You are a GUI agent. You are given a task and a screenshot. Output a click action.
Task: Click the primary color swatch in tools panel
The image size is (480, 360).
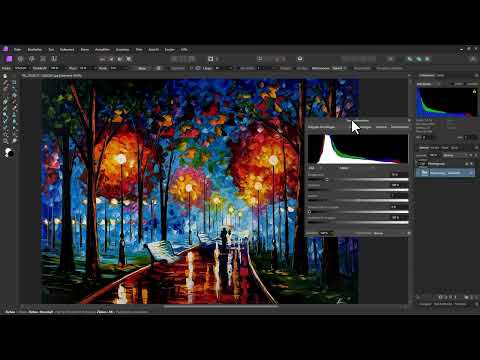pyautogui.click(x=7, y=152)
